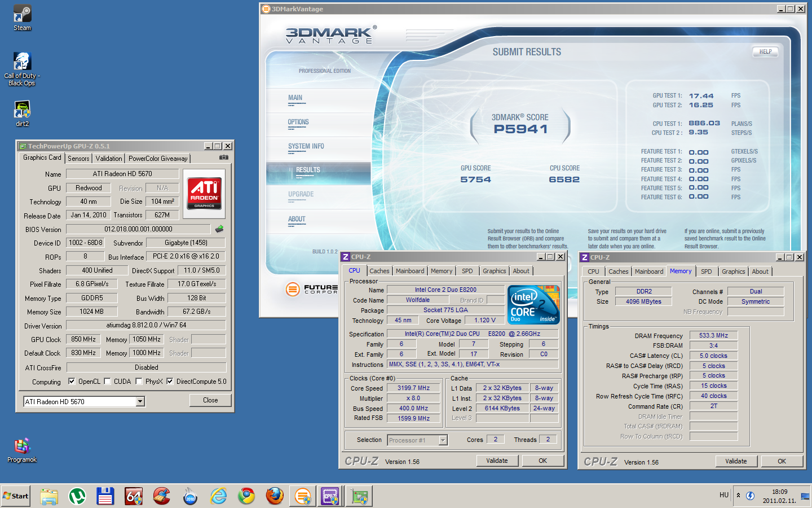Switch to the GPU-Z taskbar button
The height and width of the screenshot is (508, 812).
click(359, 496)
